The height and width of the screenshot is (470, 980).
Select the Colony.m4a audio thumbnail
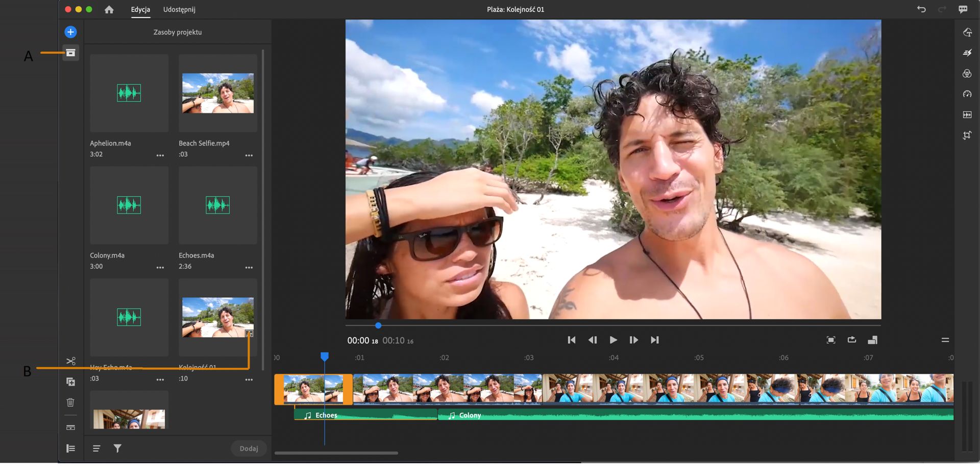pos(129,205)
